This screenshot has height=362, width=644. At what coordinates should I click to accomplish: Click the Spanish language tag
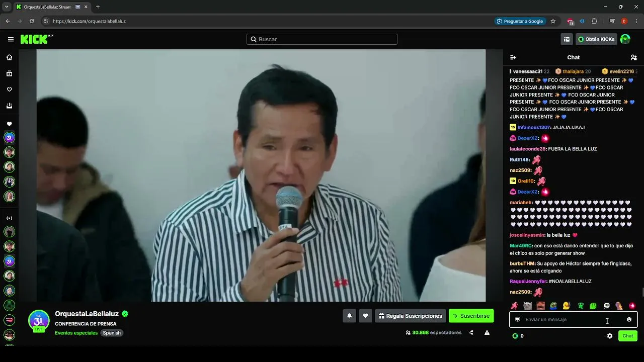click(x=112, y=333)
